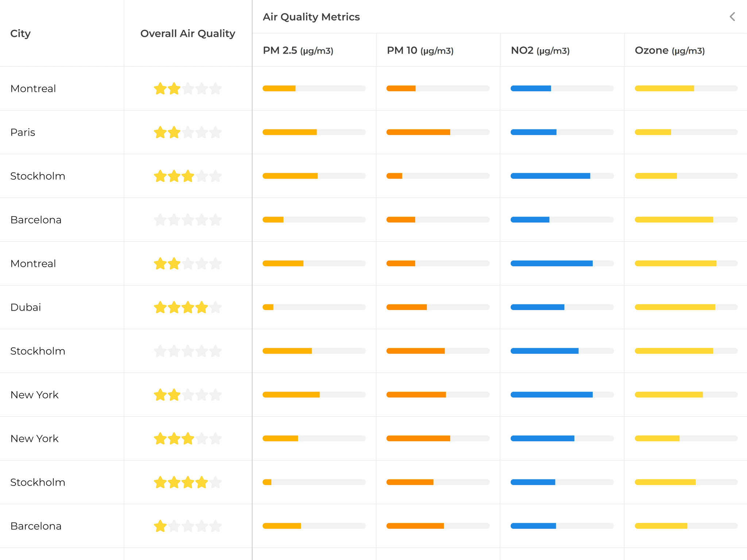Click the fourth star in the Paris row
The image size is (747, 560).
click(202, 132)
